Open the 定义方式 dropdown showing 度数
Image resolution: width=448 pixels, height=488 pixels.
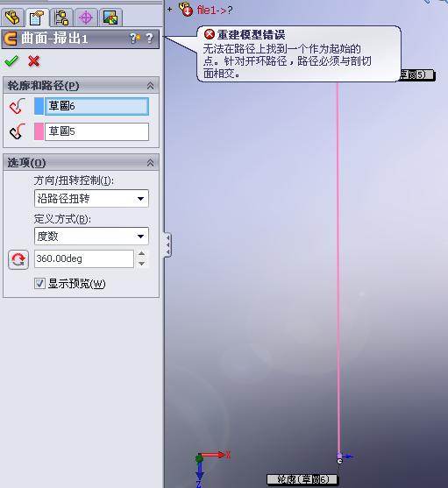click(x=91, y=236)
